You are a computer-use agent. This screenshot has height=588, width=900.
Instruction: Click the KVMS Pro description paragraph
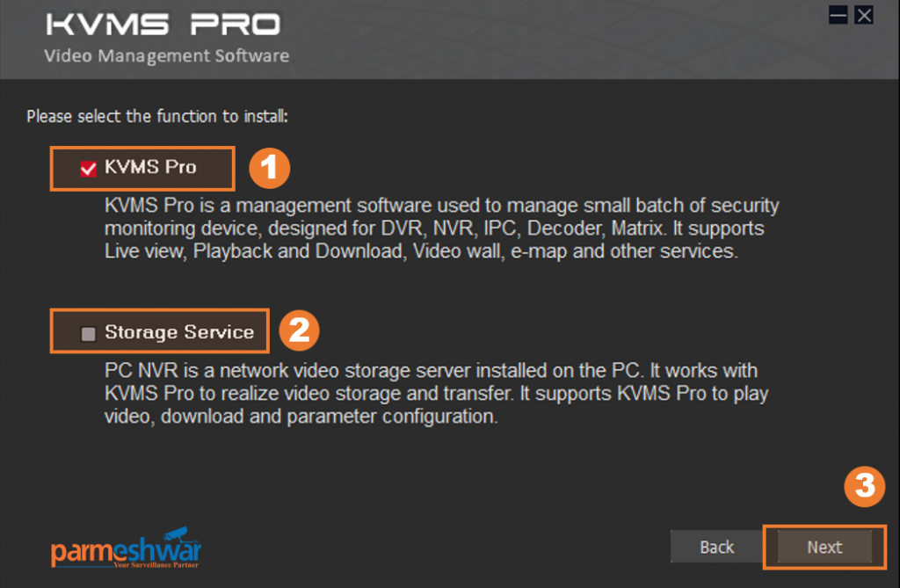coord(439,229)
